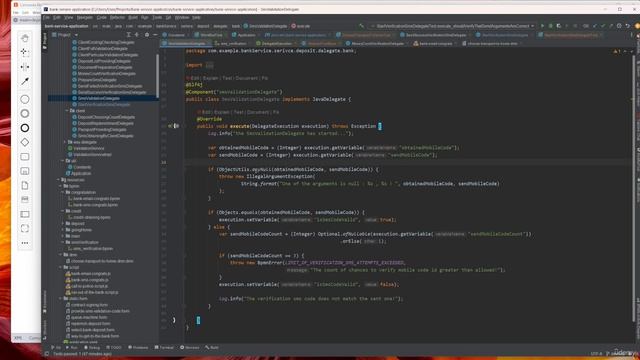Pick the task rectangle in Camunda palette
640x360 pixels.
coord(25,157)
